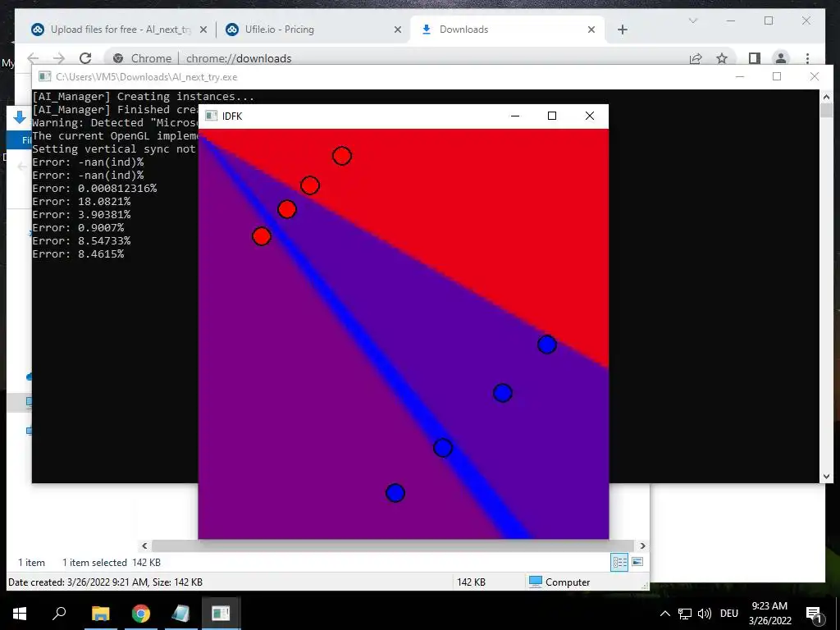The height and width of the screenshot is (630, 840).
Task: Open Chrome's three-dot menu
Action: [x=807, y=58]
